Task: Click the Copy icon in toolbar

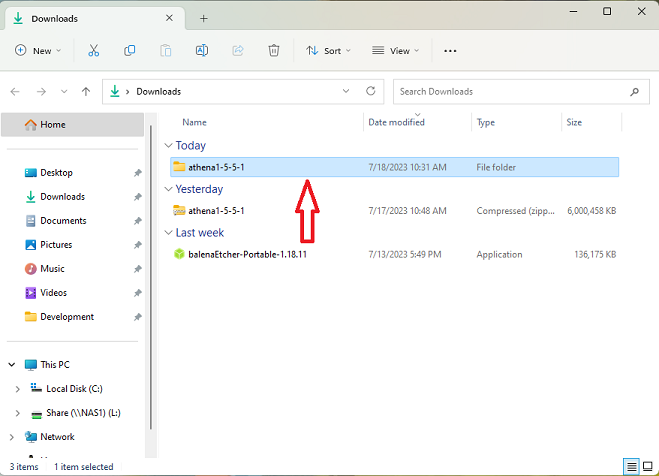Action: pyautogui.click(x=129, y=50)
